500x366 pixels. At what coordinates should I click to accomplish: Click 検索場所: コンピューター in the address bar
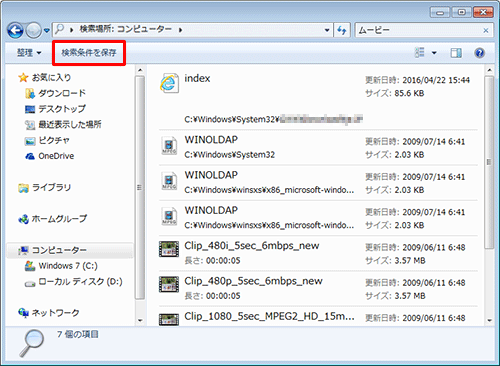126,29
